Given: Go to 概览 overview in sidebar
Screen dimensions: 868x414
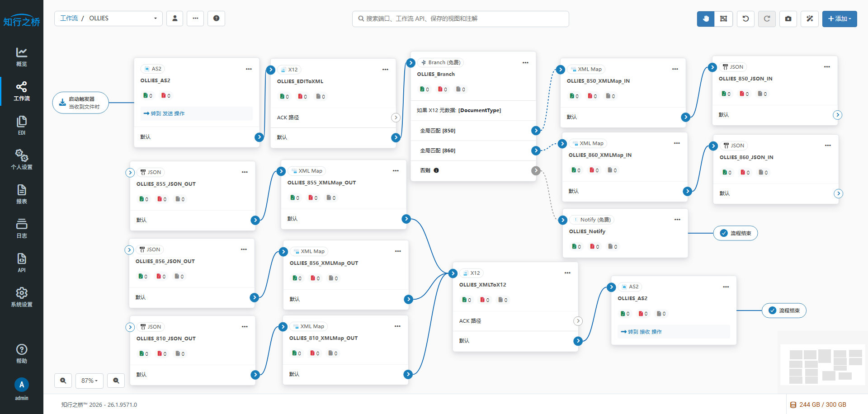Looking at the screenshot, I should click(22, 56).
